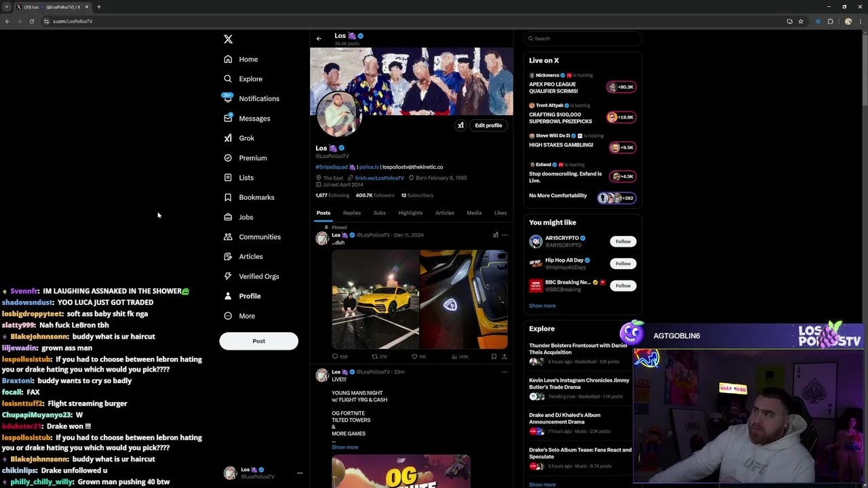Click the Jobs briefcase icon
This screenshot has width=868, height=488.
pyautogui.click(x=228, y=217)
